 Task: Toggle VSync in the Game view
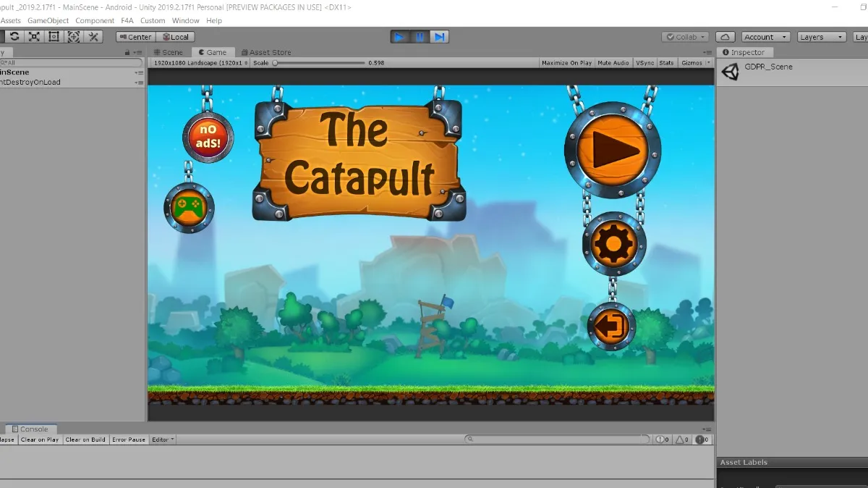[645, 63]
